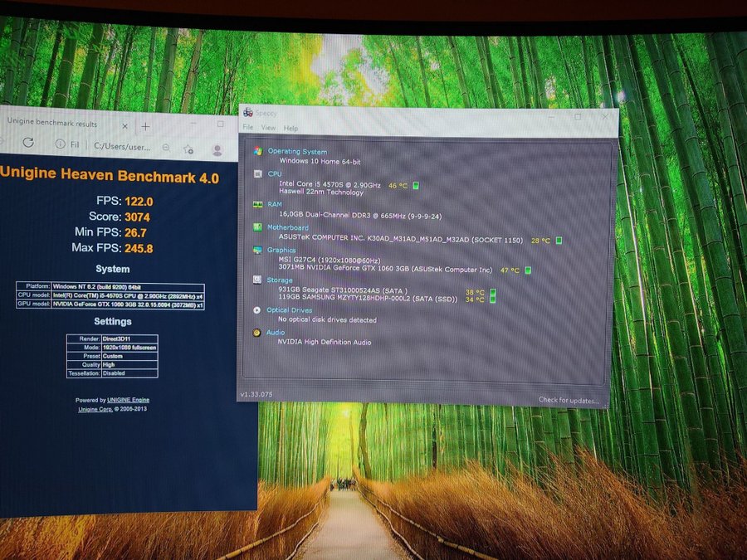The width and height of the screenshot is (747, 560).
Task: Click the RAM module icon
Action: click(258, 204)
